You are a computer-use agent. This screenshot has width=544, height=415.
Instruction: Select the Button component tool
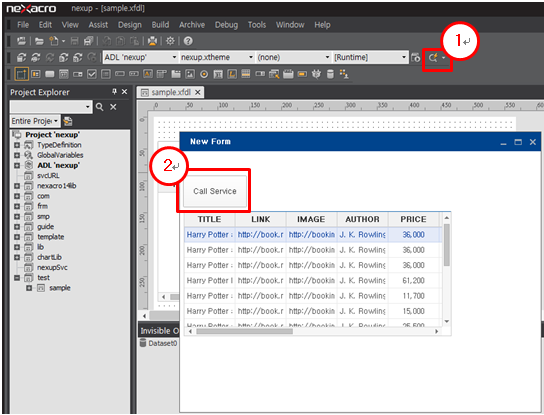click(x=50, y=74)
